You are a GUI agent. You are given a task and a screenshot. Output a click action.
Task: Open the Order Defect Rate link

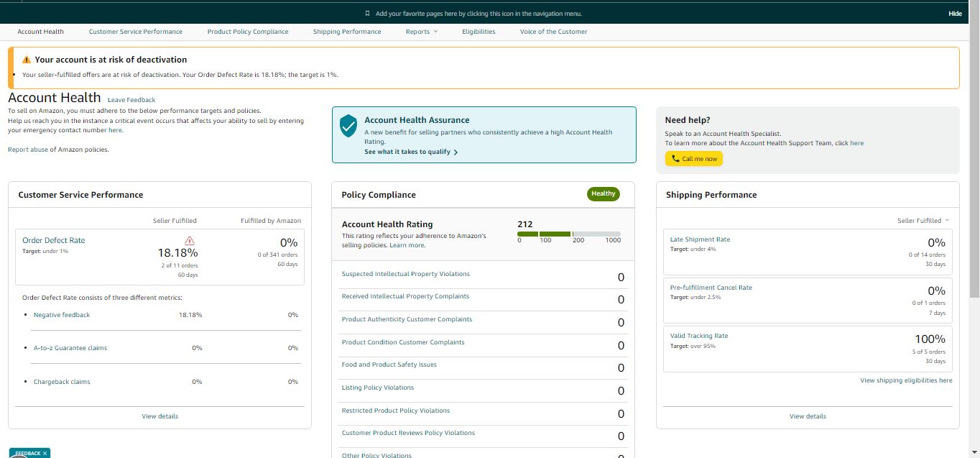point(53,240)
